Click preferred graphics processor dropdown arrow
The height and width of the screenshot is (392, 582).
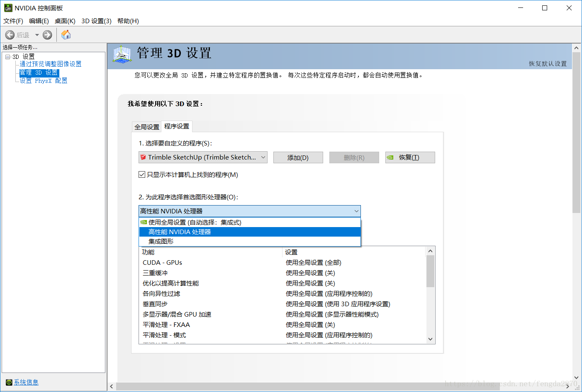[x=356, y=211]
